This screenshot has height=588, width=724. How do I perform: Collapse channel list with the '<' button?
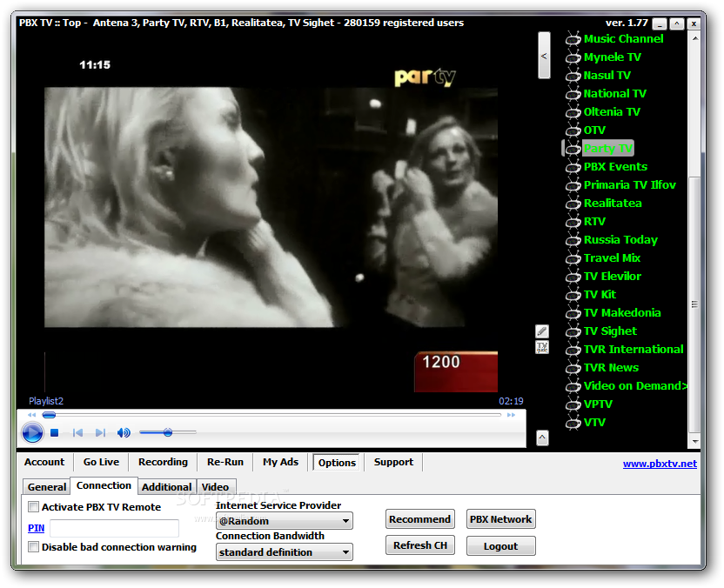click(x=544, y=56)
